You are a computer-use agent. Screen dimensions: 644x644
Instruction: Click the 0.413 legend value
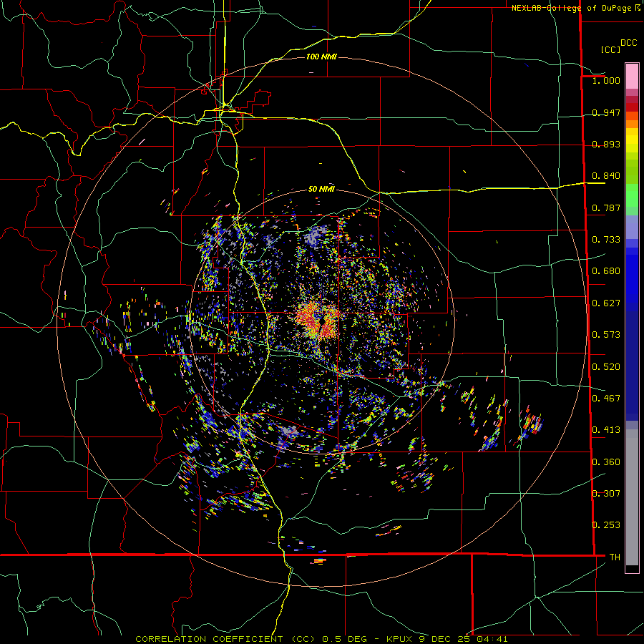[x=606, y=430]
